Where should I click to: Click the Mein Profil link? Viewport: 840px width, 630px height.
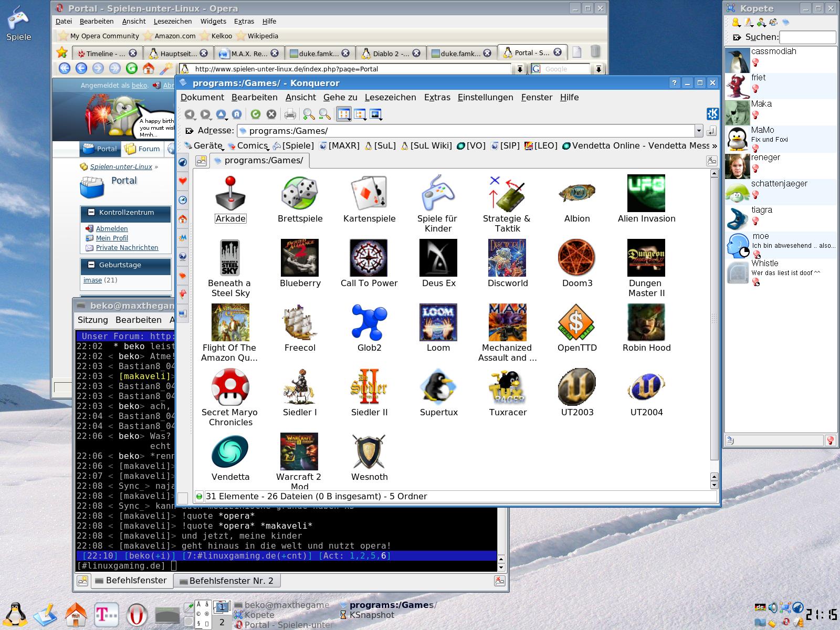[112, 238]
